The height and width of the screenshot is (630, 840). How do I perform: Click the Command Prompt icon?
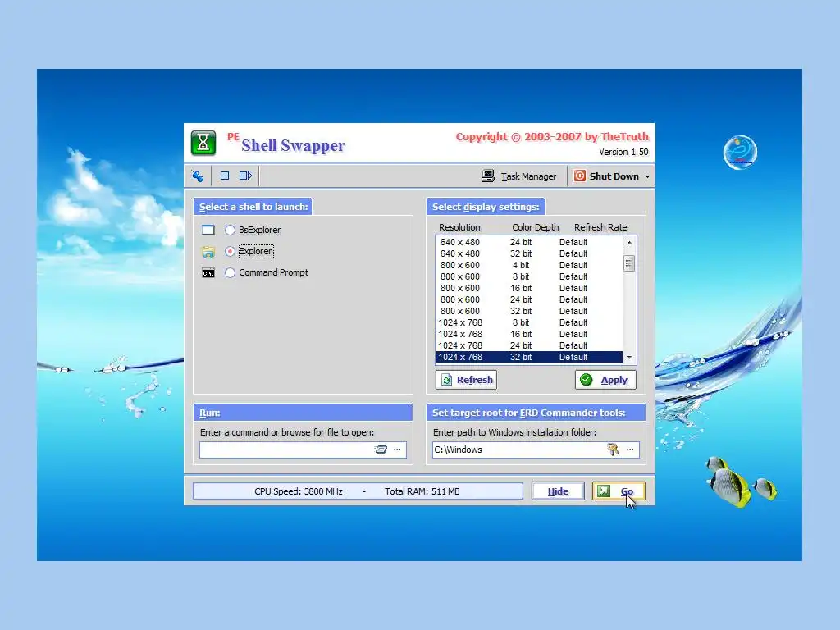[208, 273]
